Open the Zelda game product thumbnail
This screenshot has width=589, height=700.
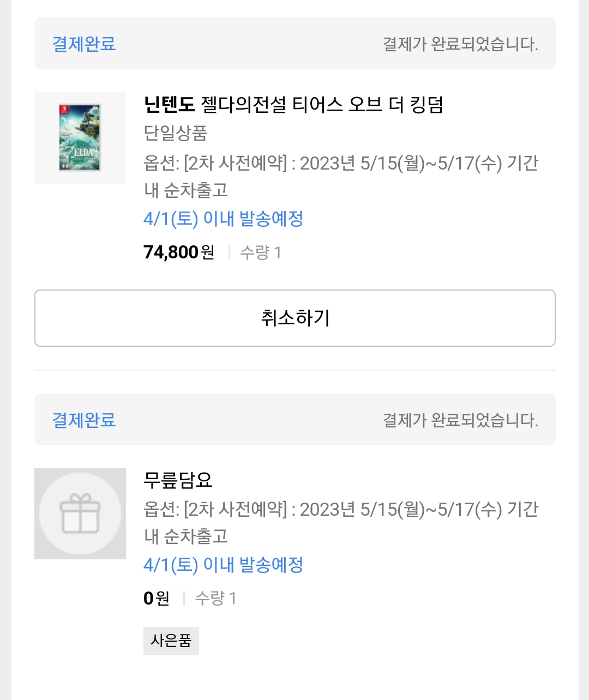[80, 138]
